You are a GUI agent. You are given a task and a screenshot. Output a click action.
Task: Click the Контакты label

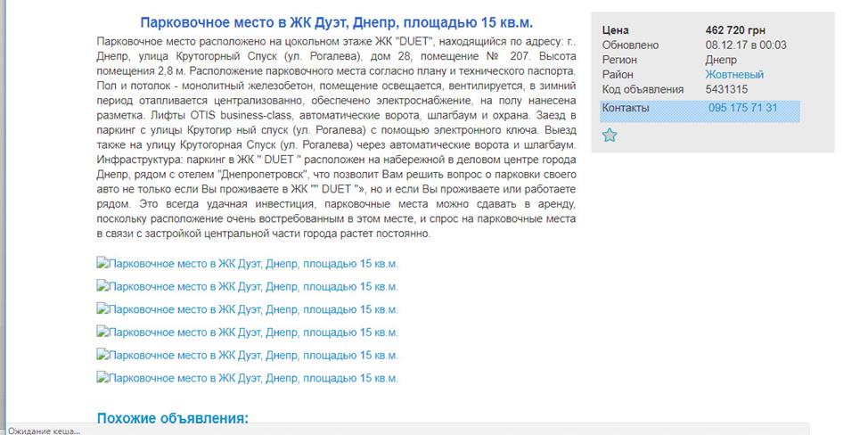[626, 108]
